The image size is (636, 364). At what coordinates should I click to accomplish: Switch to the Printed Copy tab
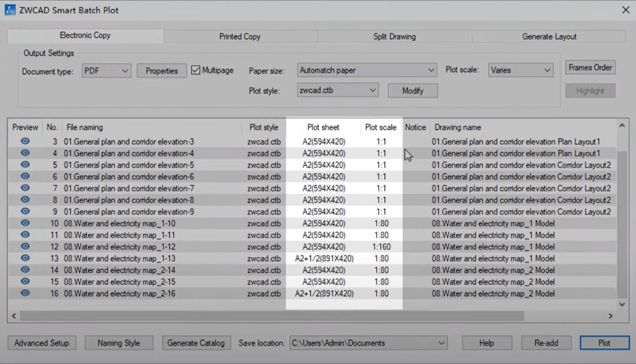[x=240, y=36]
